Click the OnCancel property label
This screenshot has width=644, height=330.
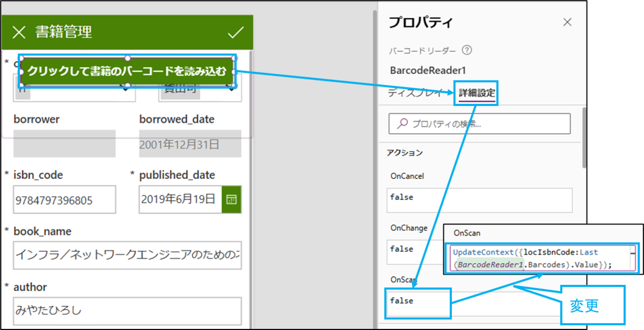point(407,176)
